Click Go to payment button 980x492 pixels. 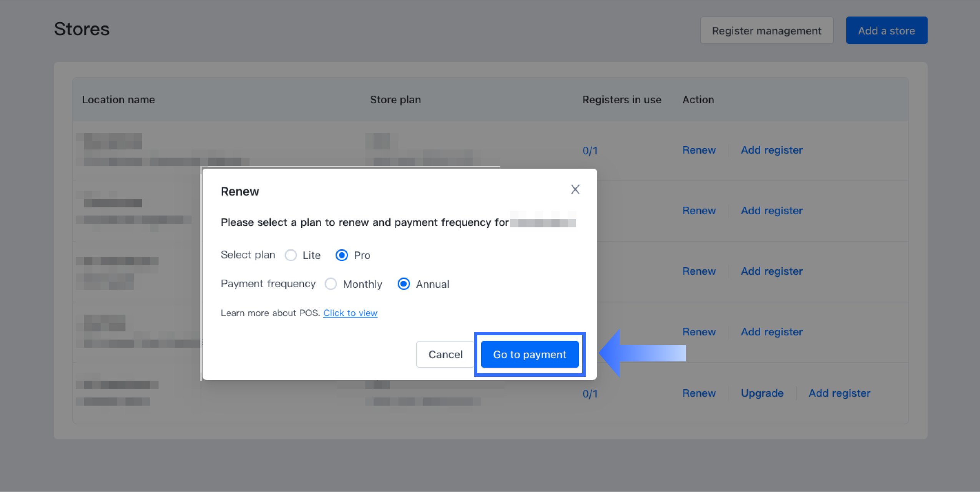coord(530,354)
